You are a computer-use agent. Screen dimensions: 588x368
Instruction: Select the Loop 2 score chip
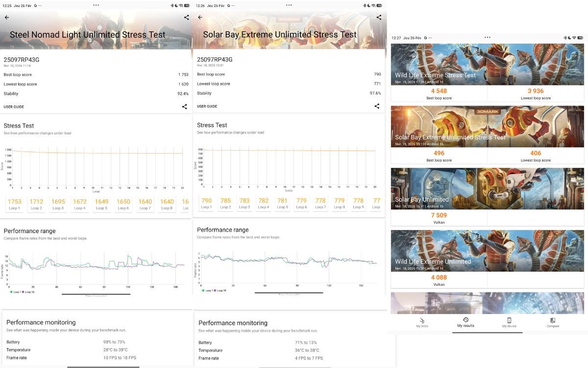[36, 203]
